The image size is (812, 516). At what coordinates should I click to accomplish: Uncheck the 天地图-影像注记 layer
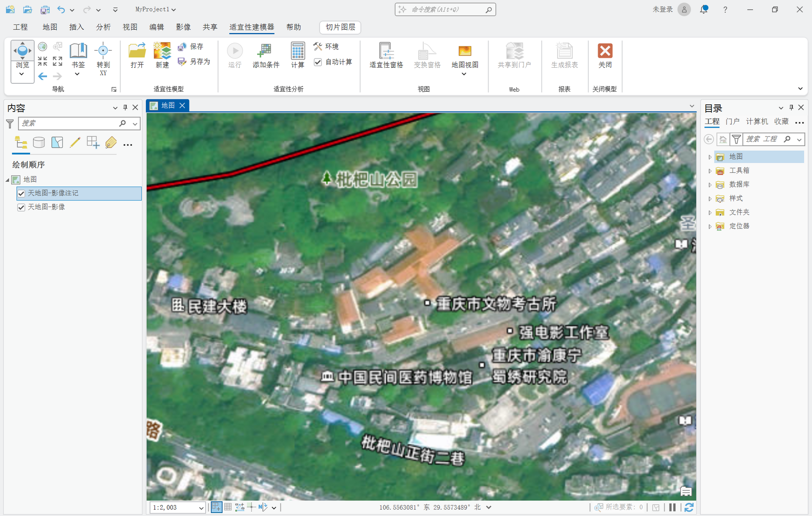21,193
